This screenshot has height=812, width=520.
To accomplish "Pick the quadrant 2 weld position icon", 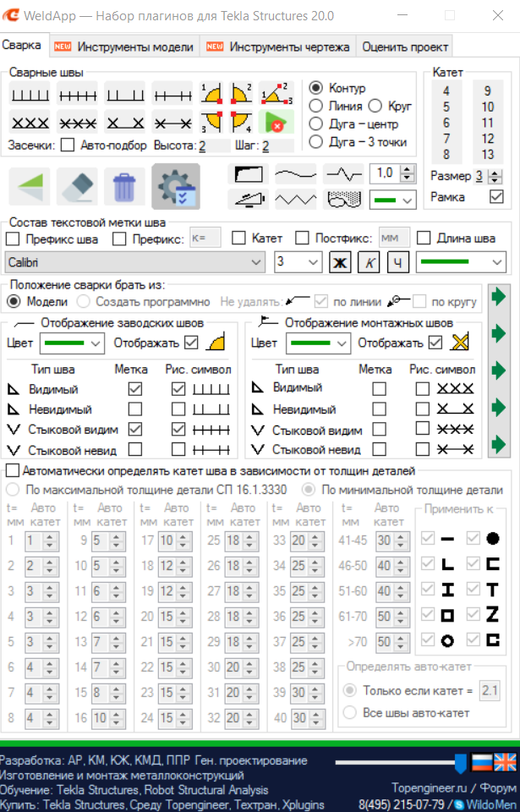I will click(x=241, y=93).
